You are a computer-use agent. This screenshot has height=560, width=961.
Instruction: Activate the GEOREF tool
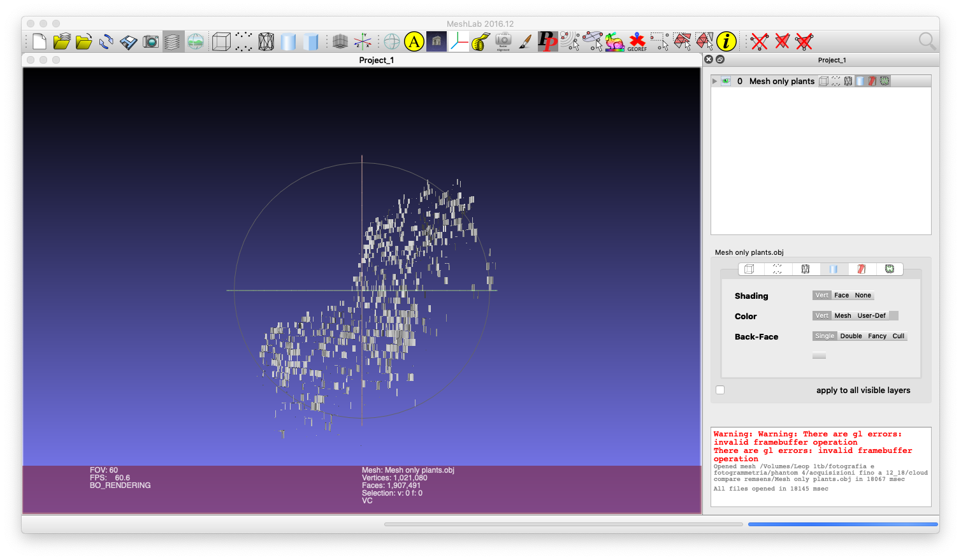tap(637, 41)
